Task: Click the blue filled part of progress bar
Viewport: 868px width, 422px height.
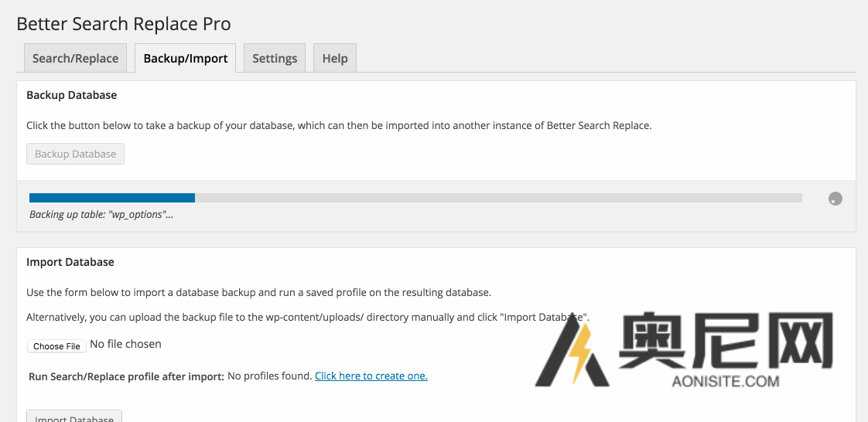Action: pyautogui.click(x=112, y=198)
